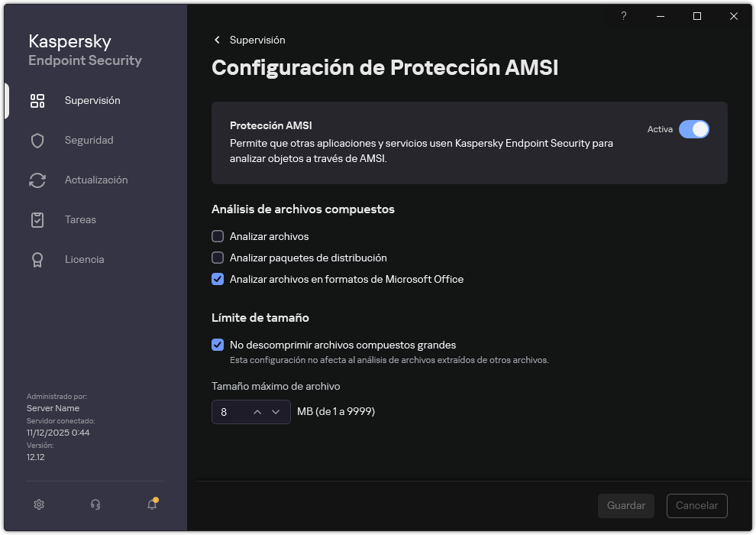Image resolution: width=756 pixels, height=535 pixels.
Task: Select the Licencia key icon
Action: pos(37,259)
